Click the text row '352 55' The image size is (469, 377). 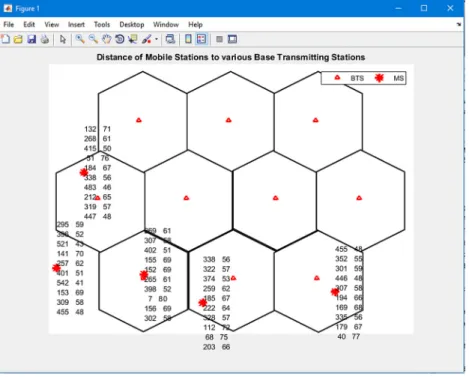[x=349, y=259]
